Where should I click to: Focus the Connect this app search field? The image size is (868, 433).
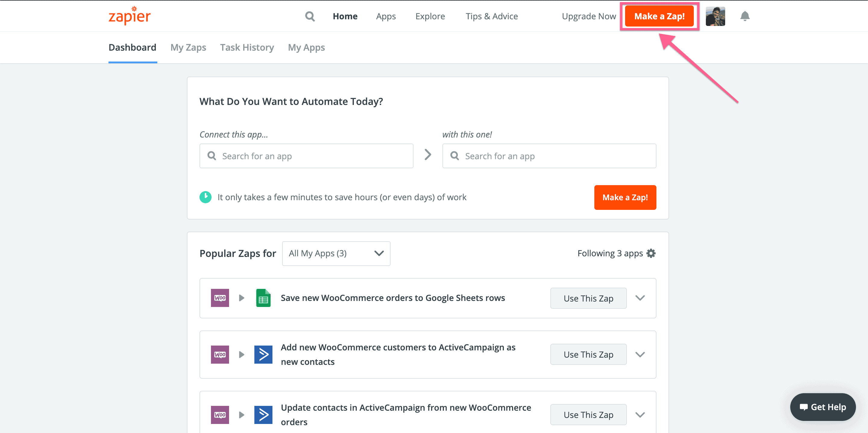(306, 156)
